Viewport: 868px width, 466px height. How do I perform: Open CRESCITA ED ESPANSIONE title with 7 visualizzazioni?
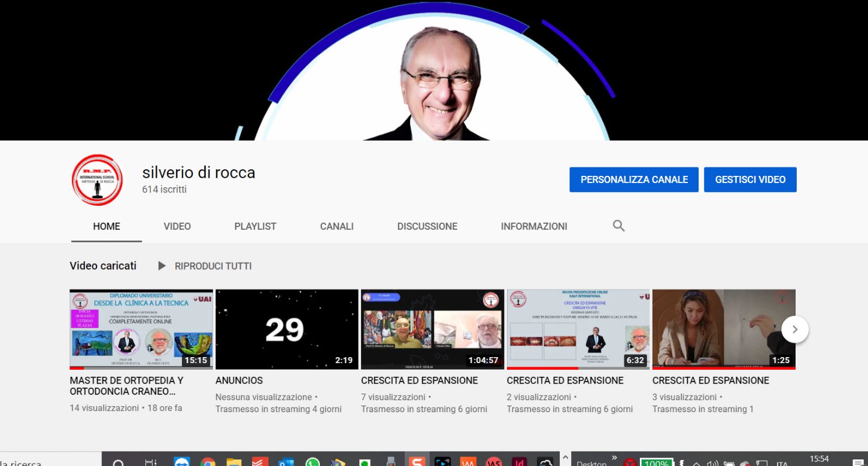click(x=420, y=380)
